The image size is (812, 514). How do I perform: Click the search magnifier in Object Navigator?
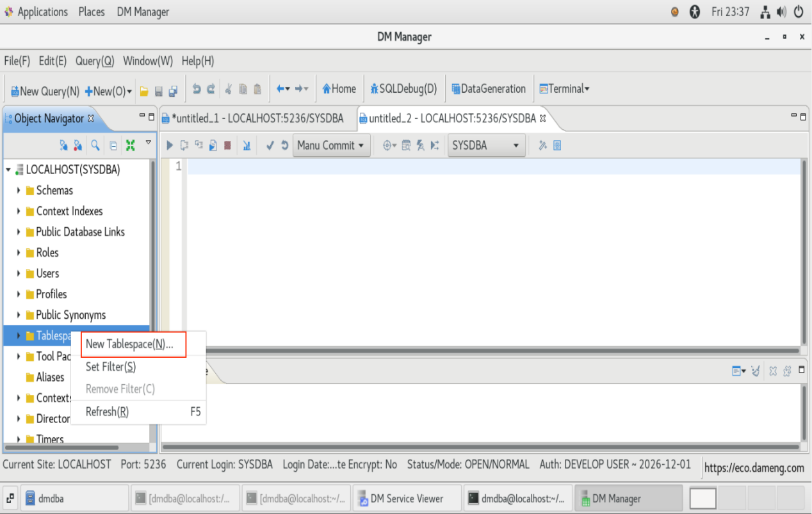point(95,145)
